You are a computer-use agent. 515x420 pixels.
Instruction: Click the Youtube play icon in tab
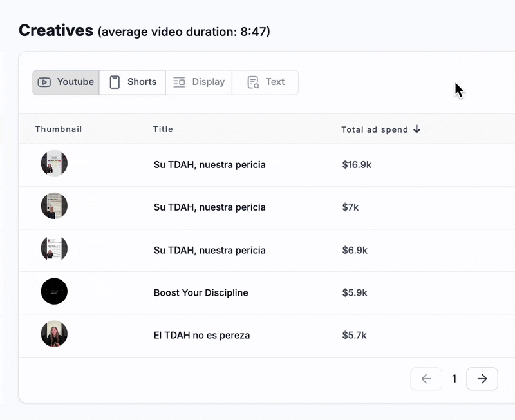pos(44,82)
